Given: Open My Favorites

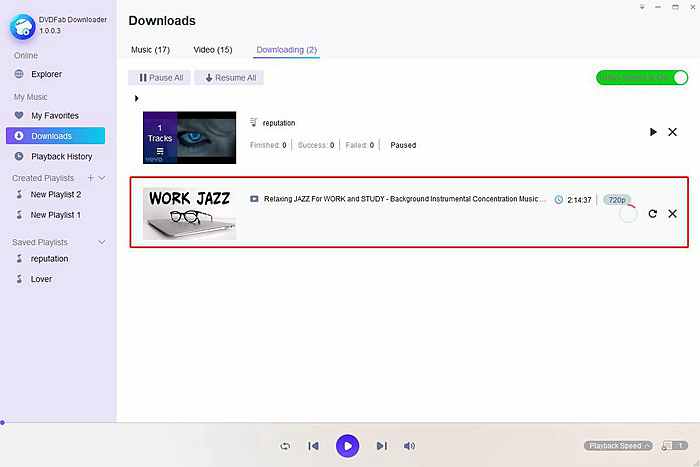Looking at the screenshot, I should click(46, 116).
